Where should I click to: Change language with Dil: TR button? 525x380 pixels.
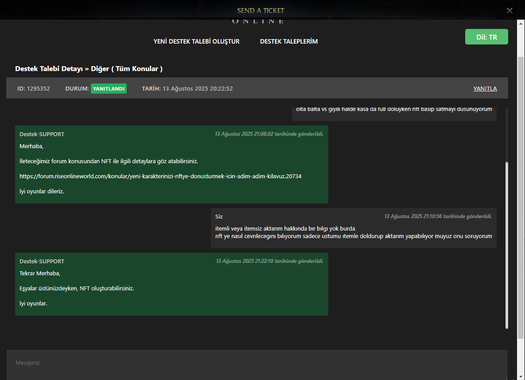point(486,37)
